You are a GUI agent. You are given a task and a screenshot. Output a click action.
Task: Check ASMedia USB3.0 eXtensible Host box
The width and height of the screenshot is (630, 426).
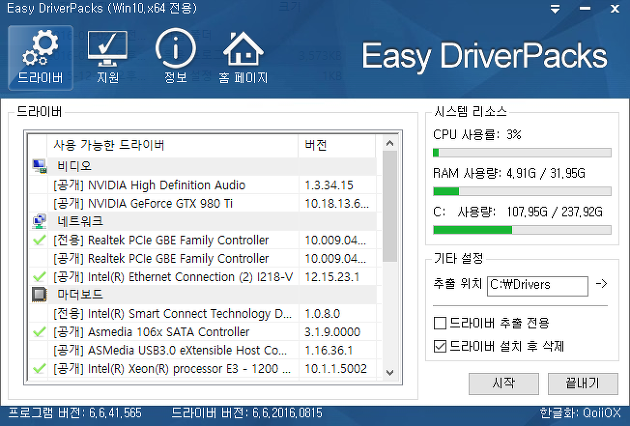39,350
